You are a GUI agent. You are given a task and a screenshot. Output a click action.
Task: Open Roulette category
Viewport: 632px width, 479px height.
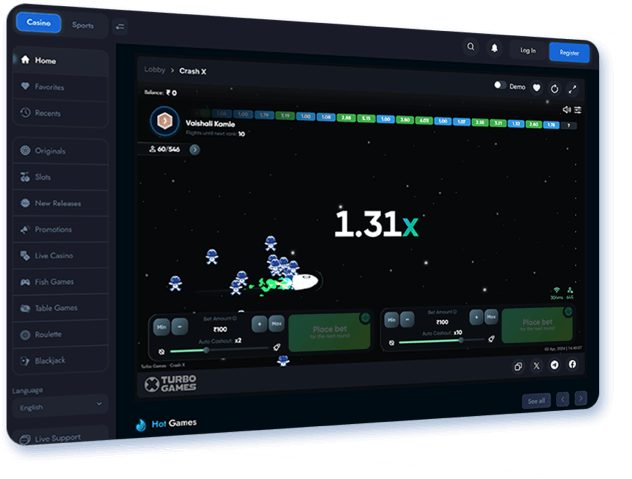60,334
